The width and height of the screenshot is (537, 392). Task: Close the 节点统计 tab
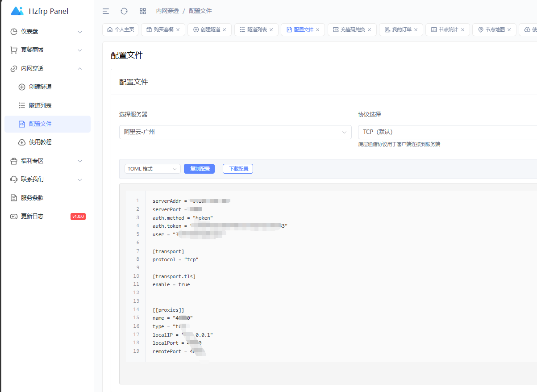coord(462,30)
